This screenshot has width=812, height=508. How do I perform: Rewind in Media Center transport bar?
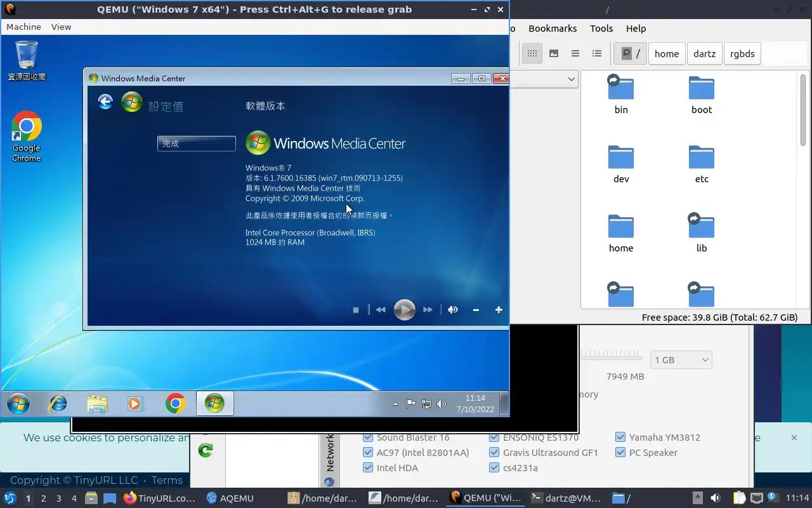(x=381, y=310)
